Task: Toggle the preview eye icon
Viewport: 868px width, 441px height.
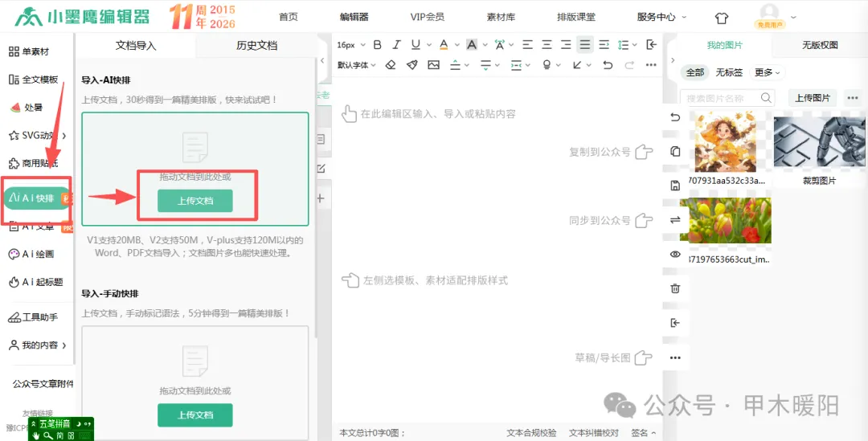Action: [x=675, y=254]
